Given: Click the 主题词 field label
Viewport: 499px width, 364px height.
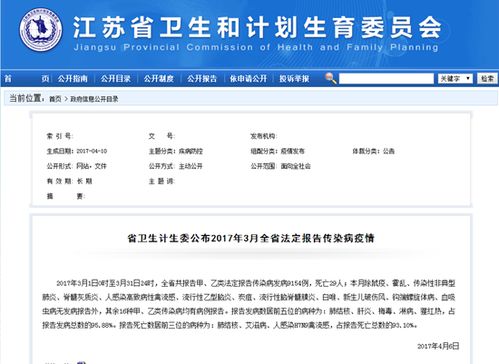Looking at the screenshot, I should click(x=161, y=181).
